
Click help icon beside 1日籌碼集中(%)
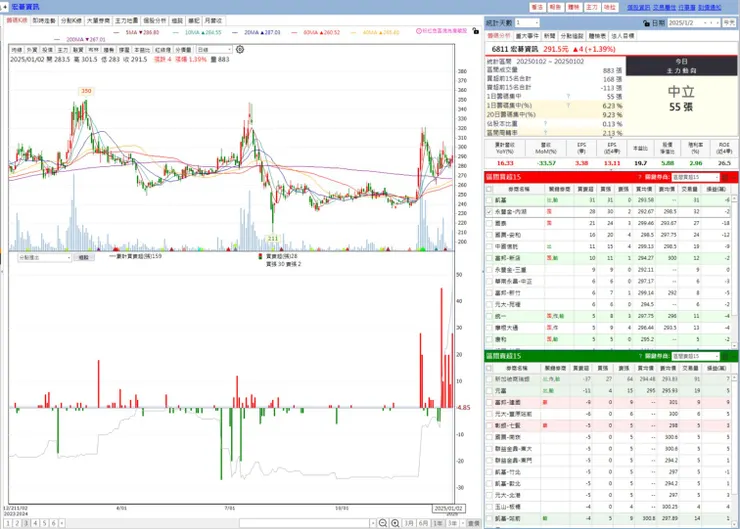tap(568, 106)
